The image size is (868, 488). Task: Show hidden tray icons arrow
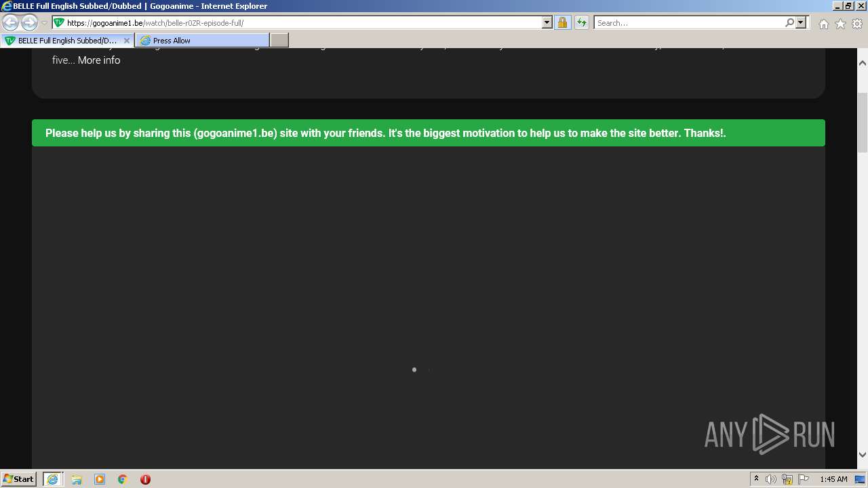pyautogui.click(x=756, y=479)
